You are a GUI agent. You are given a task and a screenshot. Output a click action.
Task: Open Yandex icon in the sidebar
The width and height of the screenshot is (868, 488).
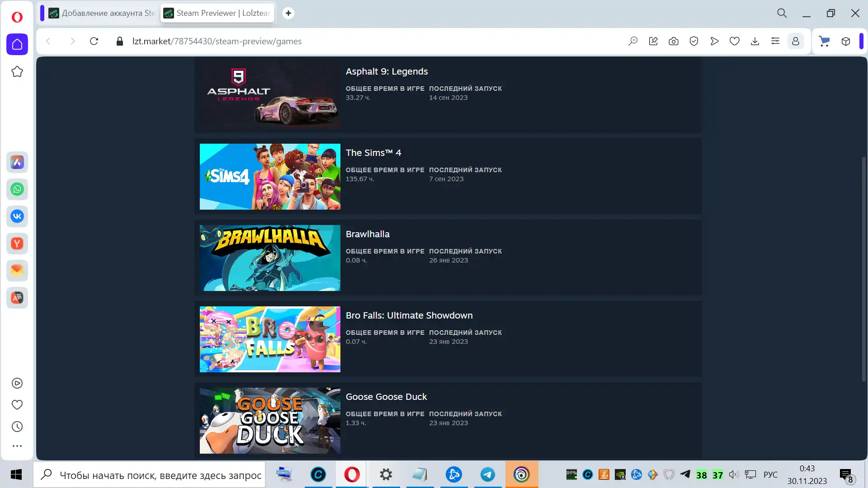[17, 244]
